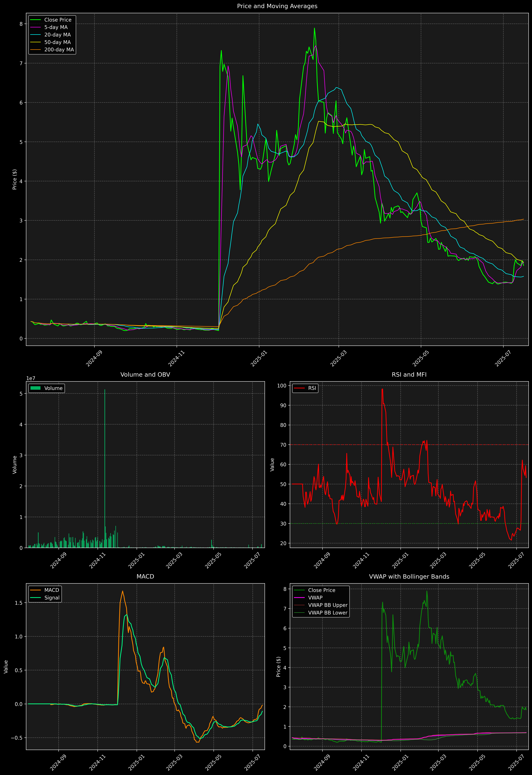Image resolution: width=532 pixels, height=775 pixels.
Task: Click the '100' y-axis tick on RSI chart
Action: pos(282,386)
